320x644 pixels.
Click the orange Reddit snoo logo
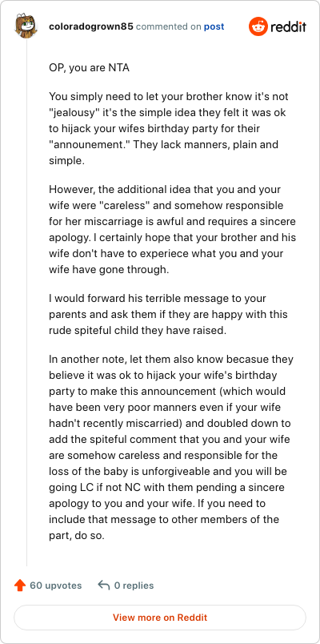pyautogui.click(x=258, y=26)
